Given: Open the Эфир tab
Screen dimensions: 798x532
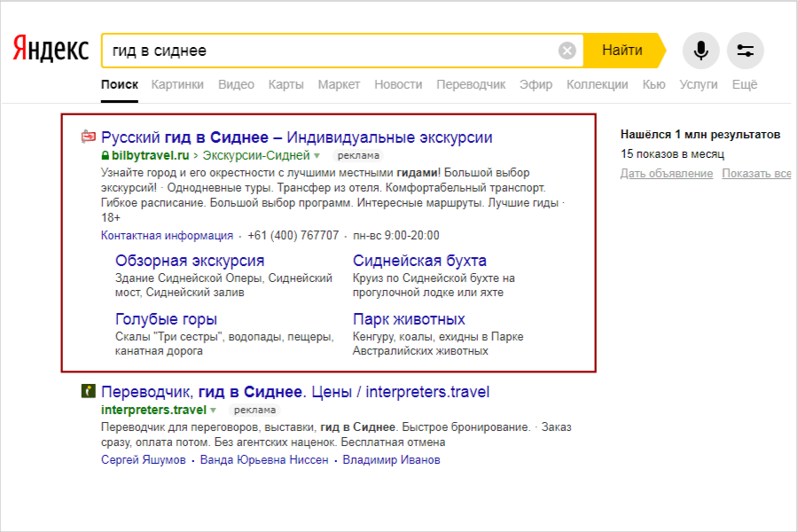Looking at the screenshot, I should point(536,84).
